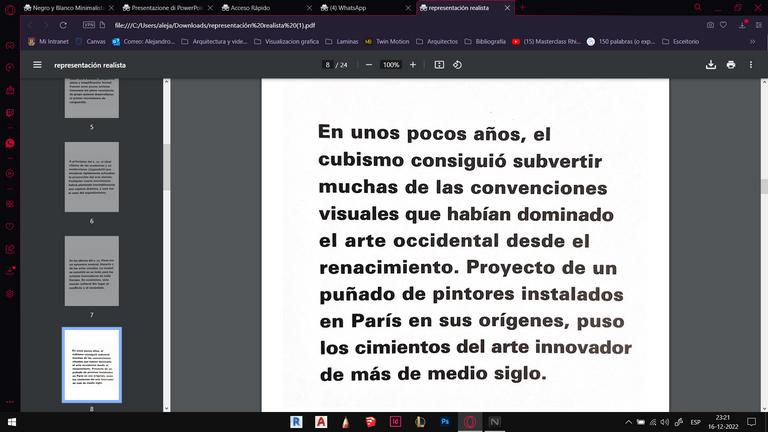The image size is (768, 432).
Task: Download the PDF file
Action: [x=711, y=65]
